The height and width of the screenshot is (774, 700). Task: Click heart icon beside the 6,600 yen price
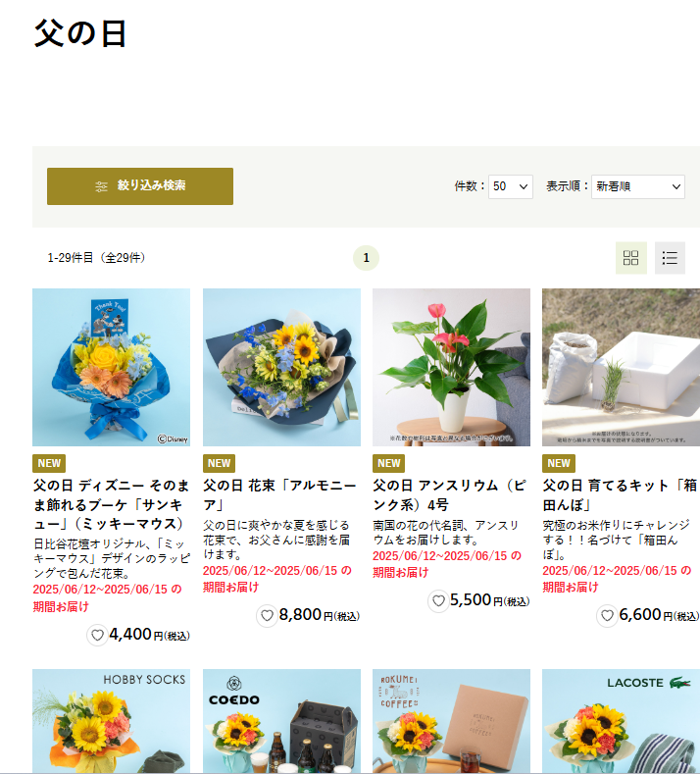[607, 615]
